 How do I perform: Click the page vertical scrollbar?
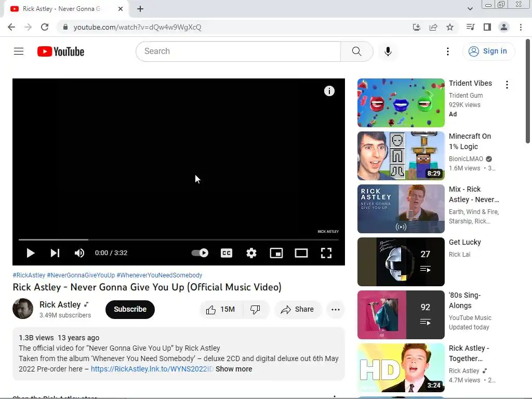pos(528,91)
